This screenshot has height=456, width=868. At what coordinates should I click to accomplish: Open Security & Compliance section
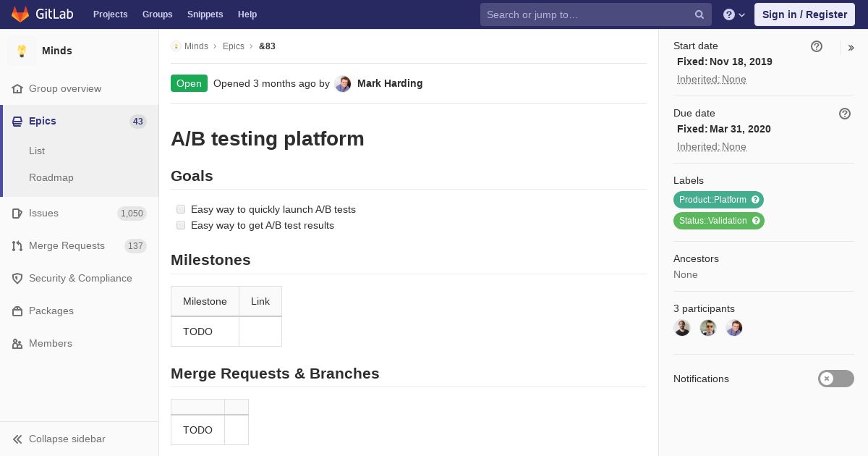[x=80, y=278]
